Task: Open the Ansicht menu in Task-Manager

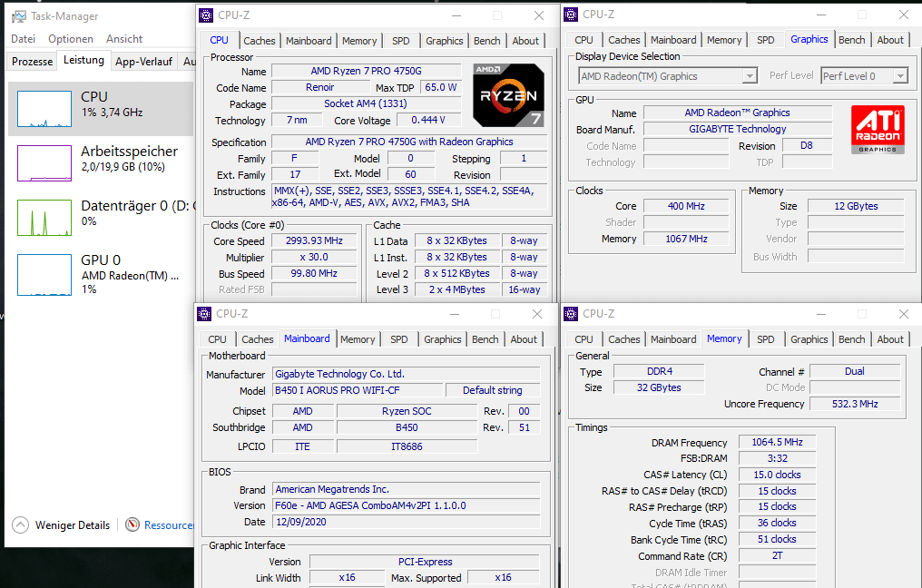Action: tap(124, 39)
